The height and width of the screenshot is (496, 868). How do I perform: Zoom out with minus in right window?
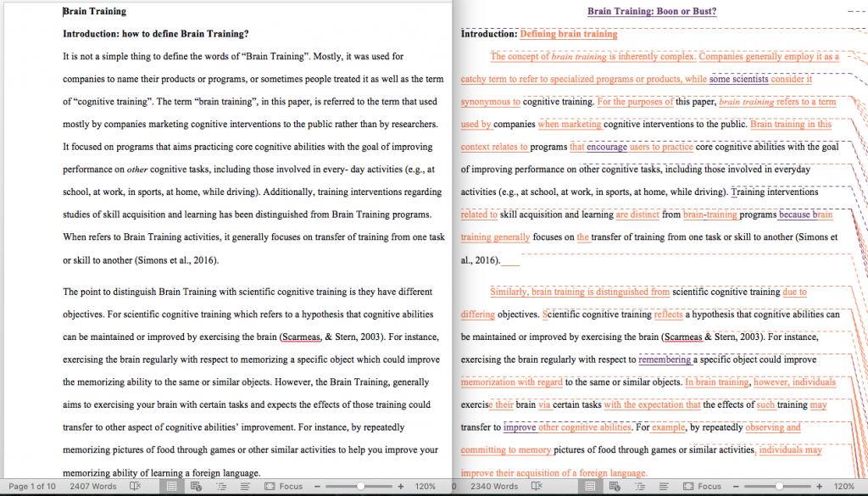[x=737, y=486]
